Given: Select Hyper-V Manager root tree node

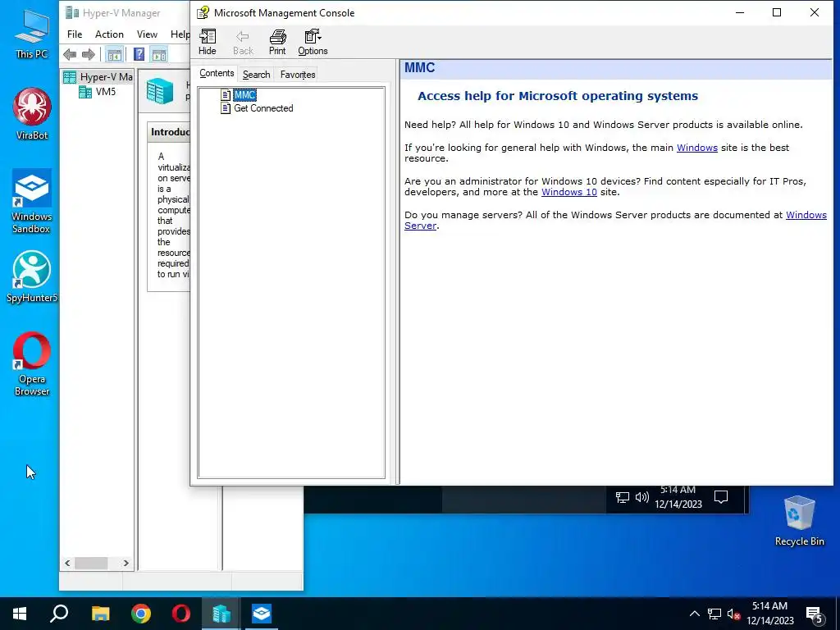Looking at the screenshot, I should 98,77.
